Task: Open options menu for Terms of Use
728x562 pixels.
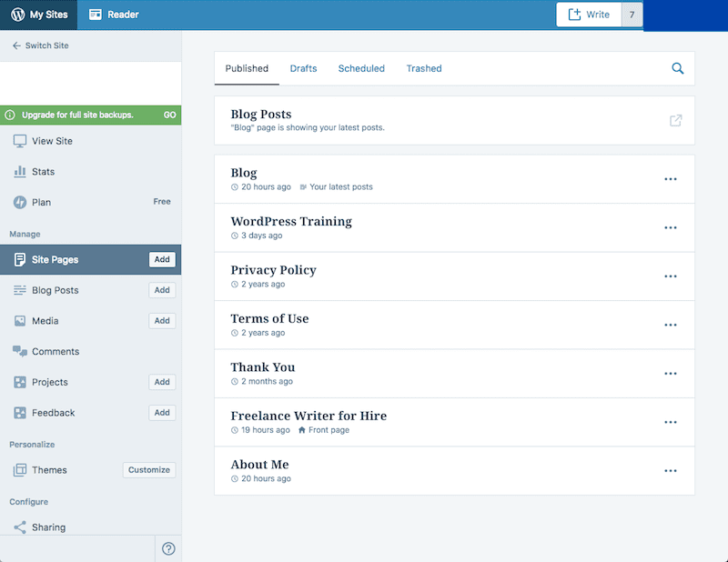Action: coord(670,325)
